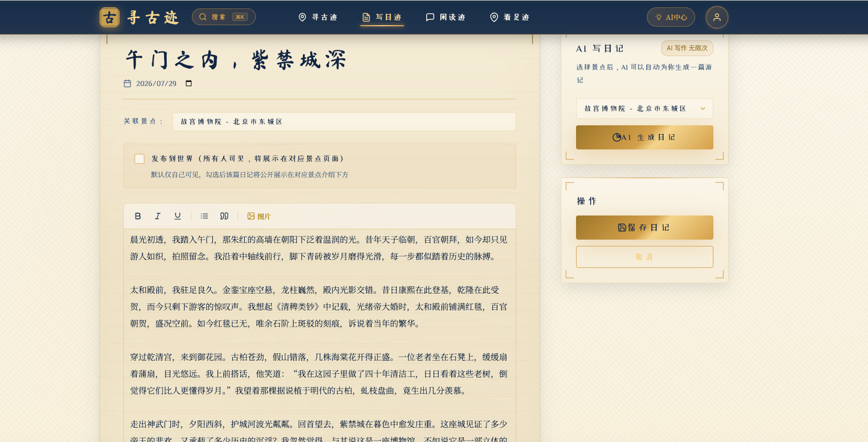
Task: Open the date picker calendar icon
Action: coord(189,83)
